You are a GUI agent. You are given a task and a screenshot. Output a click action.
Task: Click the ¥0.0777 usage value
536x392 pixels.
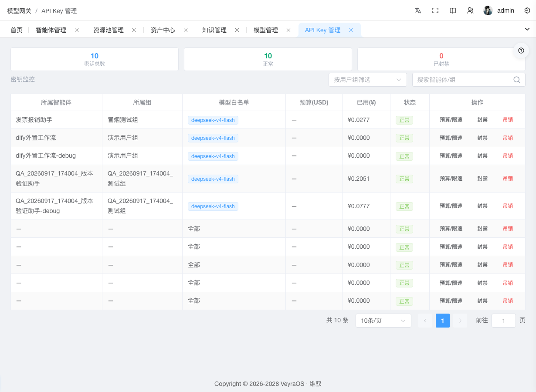pyautogui.click(x=359, y=206)
